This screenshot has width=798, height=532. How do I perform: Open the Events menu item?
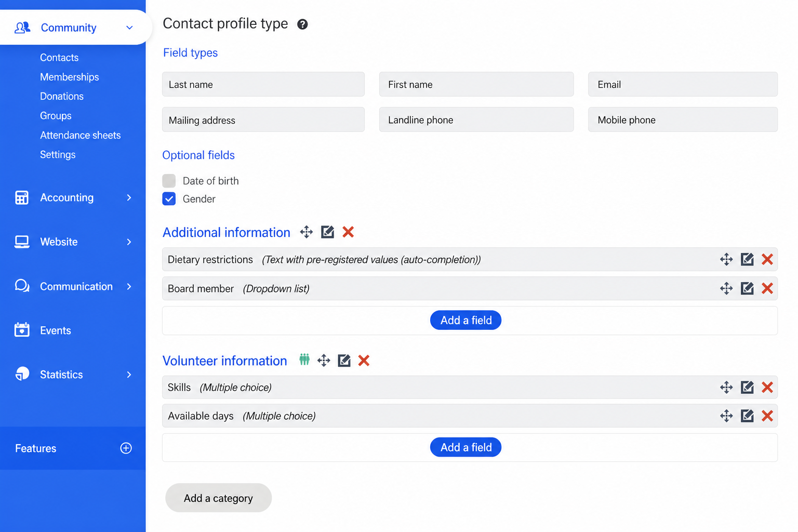pyautogui.click(x=56, y=330)
